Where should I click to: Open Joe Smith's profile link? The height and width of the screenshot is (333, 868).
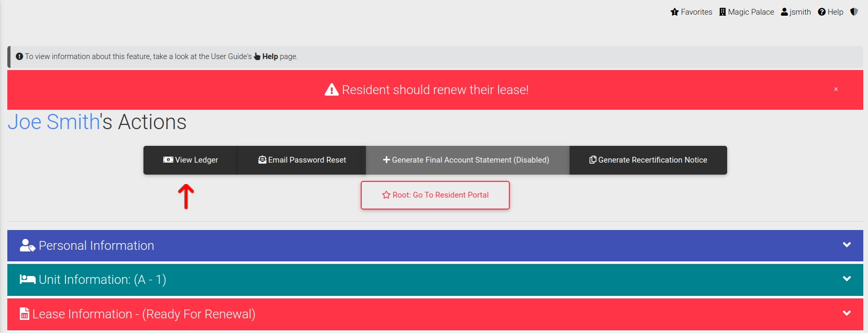(x=53, y=122)
